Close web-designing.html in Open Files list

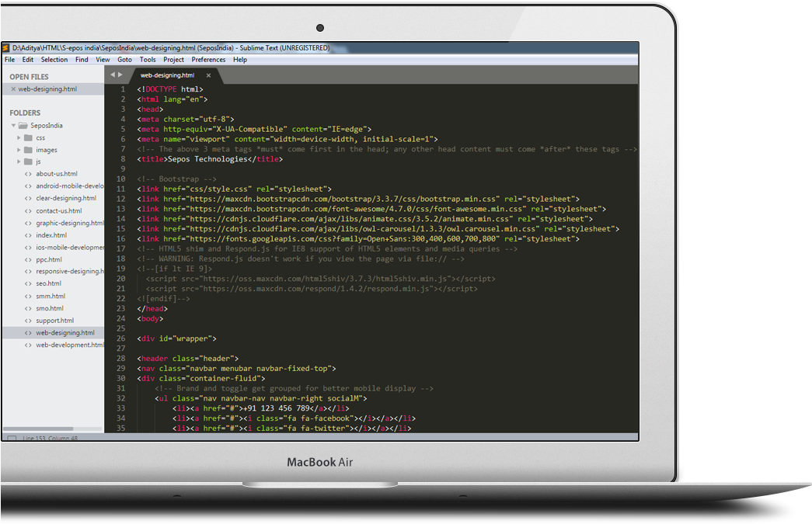tap(13, 89)
